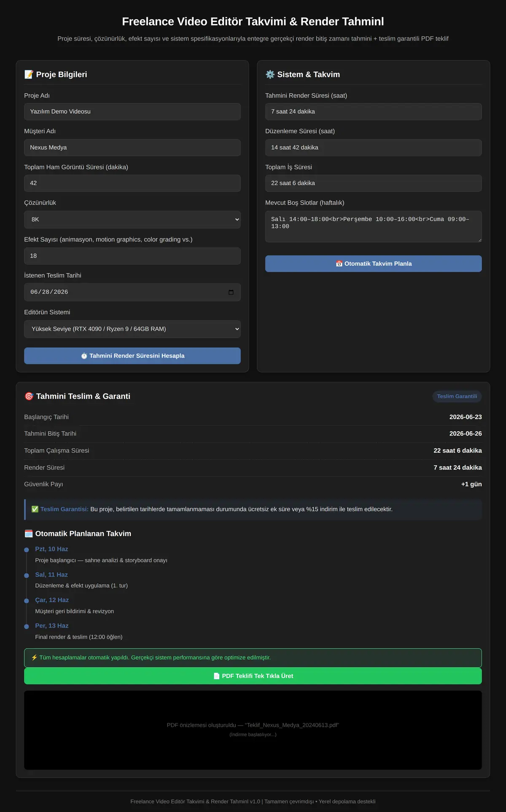This screenshot has height=812, width=506.
Task: Click the target icon beside Tahmini Teslim
Action: click(29, 396)
